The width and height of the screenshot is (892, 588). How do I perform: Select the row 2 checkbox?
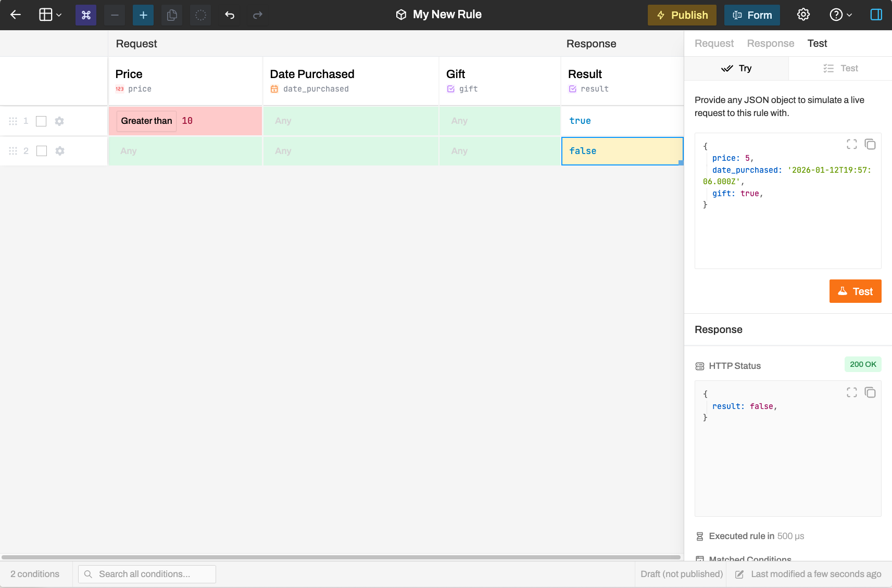(42, 151)
